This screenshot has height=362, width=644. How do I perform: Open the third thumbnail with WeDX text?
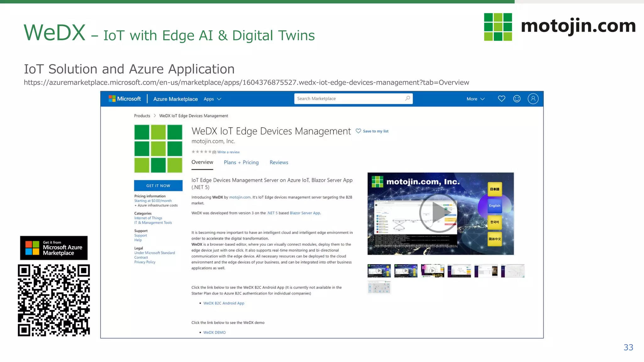tap(433, 271)
